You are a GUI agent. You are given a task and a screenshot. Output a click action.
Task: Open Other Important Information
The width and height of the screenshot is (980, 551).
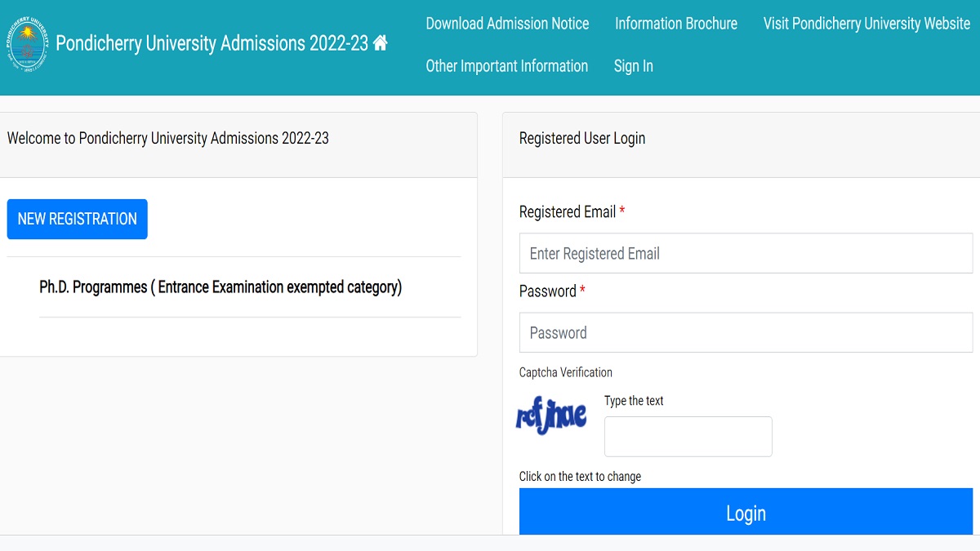[x=507, y=66]
